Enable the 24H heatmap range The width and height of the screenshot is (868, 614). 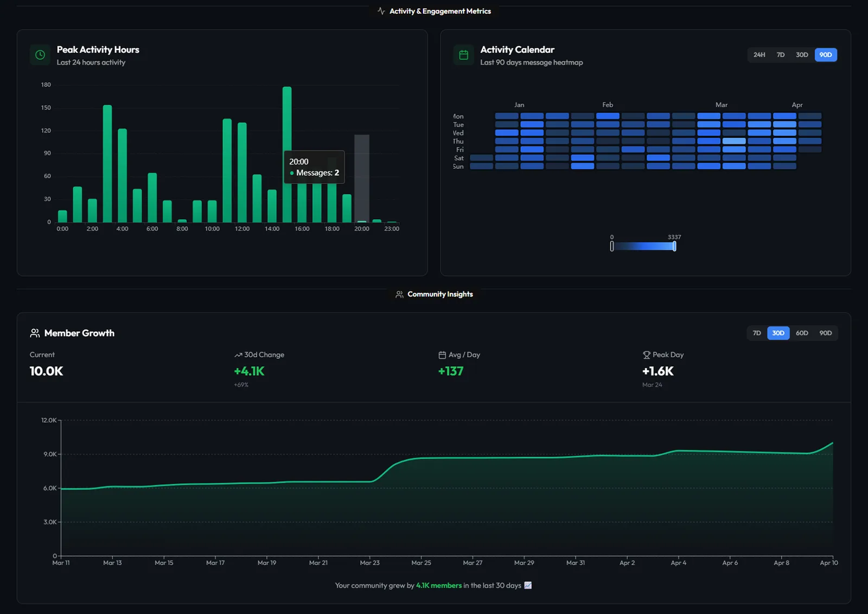[x=759, y=54]
